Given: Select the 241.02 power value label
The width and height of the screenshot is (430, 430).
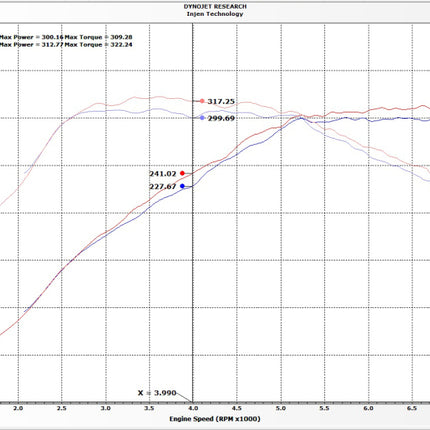Looking at the screenshot, I should point(163,174).
